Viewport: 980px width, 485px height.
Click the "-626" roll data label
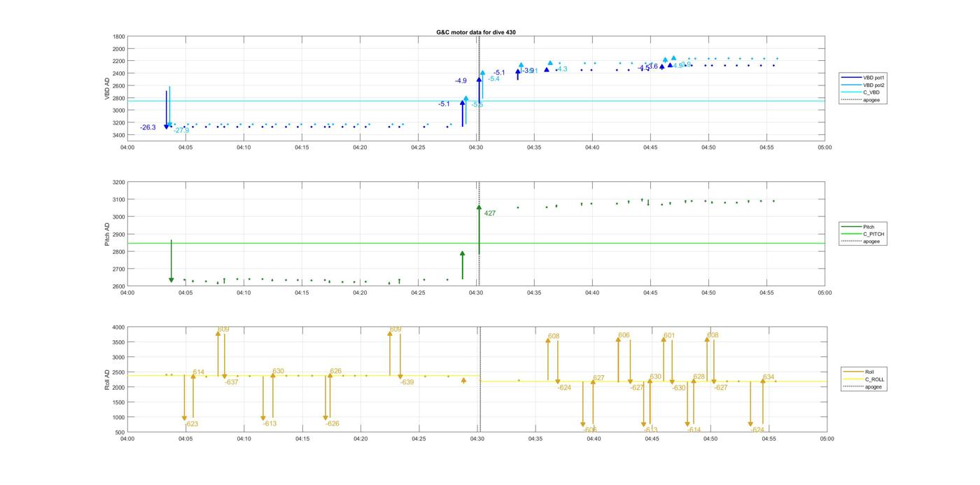pyautogui.click(x=332, y=423)
